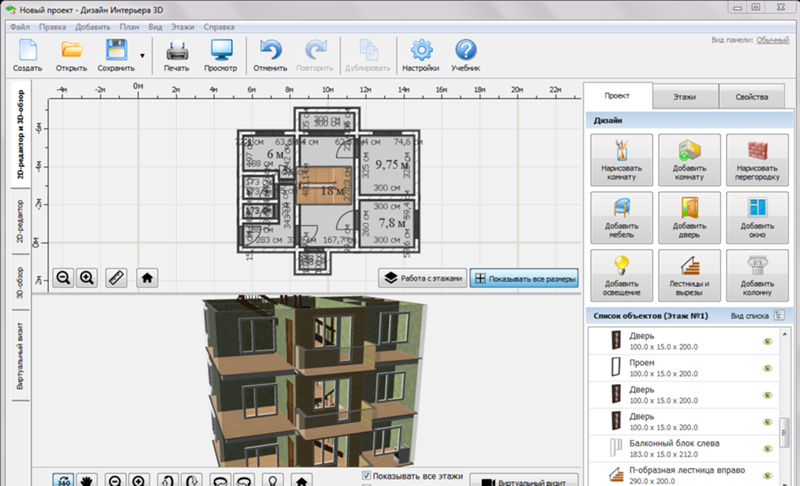This screenshot has height=486, width=800.
Task: Switch to the Этажи tab
Action: coord(685,97)
